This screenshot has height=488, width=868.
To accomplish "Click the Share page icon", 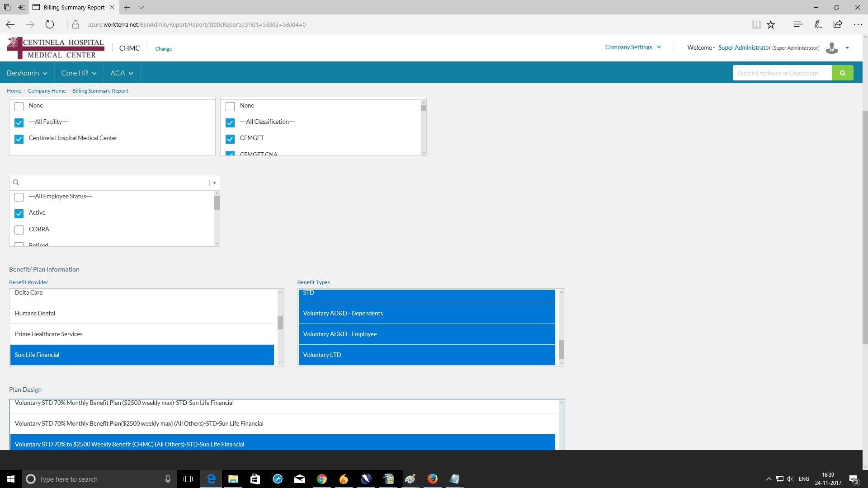I will point(838,24).
